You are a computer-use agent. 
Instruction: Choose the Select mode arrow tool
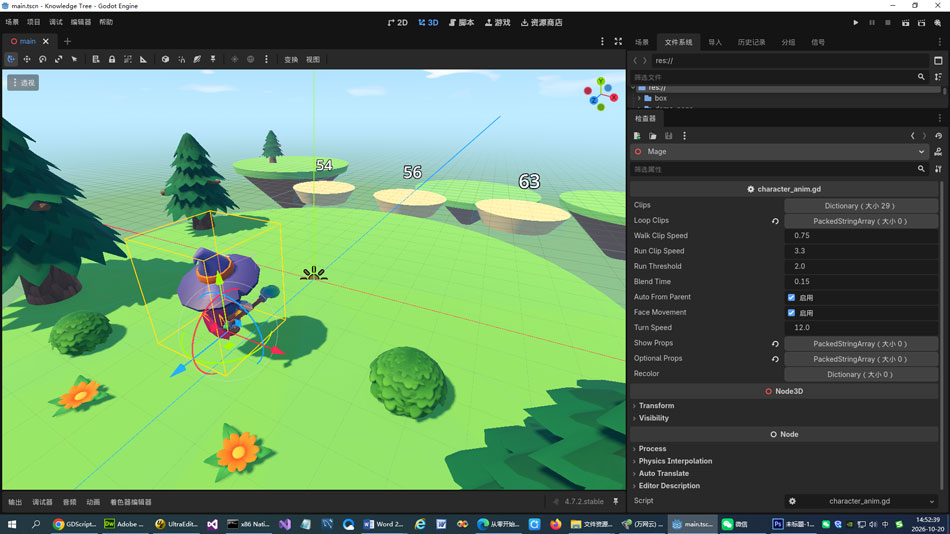point(74,59)
